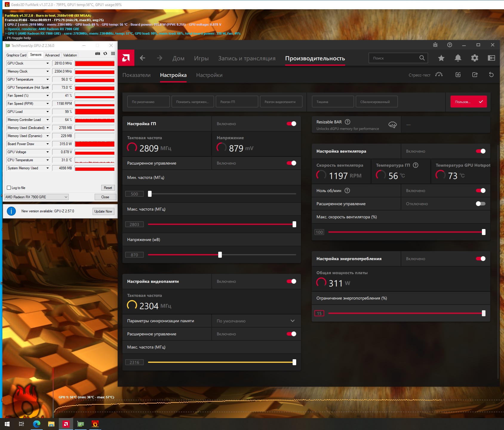Open File Explorer from the taskbar
The height and width of the screenshot is (430, 504).
pyautogui.click(x=51, y=424)
